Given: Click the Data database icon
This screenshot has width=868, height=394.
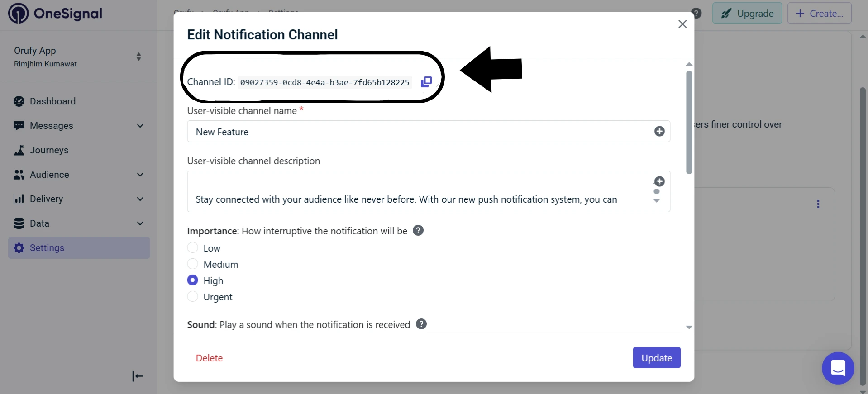Looking at the screenshot, I should pyautogui.click(x=19, y=223).
